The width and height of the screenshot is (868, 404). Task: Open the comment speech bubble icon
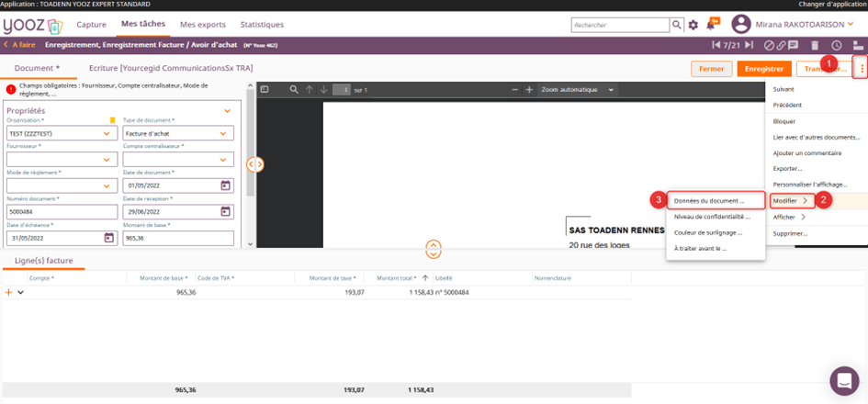793,45
